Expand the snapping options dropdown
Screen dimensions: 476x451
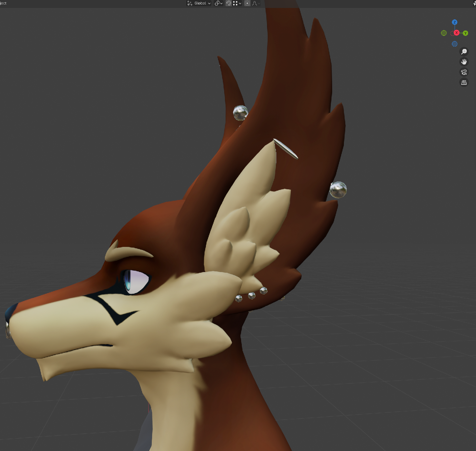[x=237, y=3]
